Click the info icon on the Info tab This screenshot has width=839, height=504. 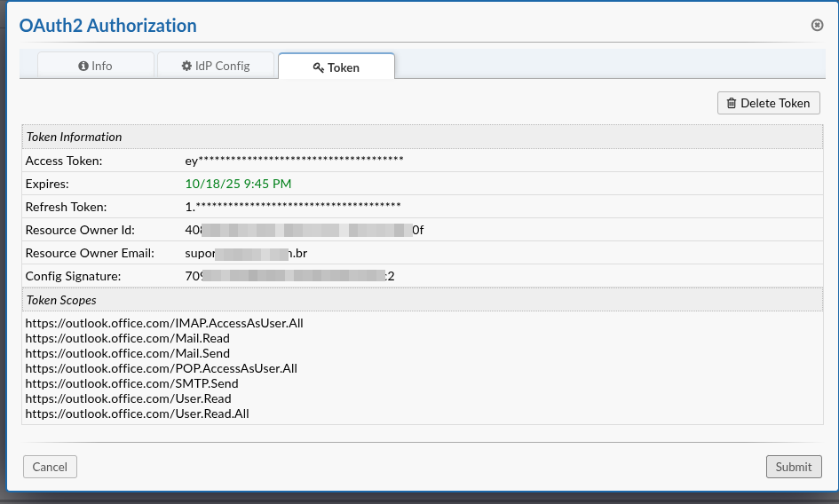pos(83,66)
